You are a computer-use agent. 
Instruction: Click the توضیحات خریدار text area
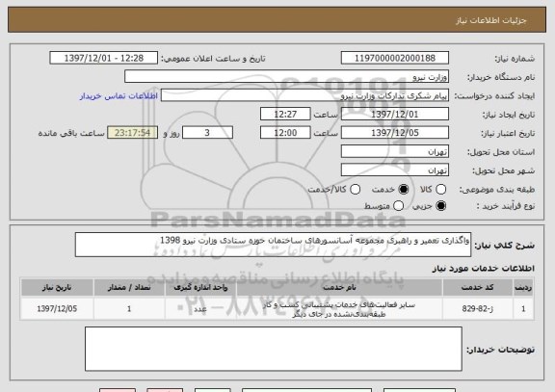[x=274, y=349]
